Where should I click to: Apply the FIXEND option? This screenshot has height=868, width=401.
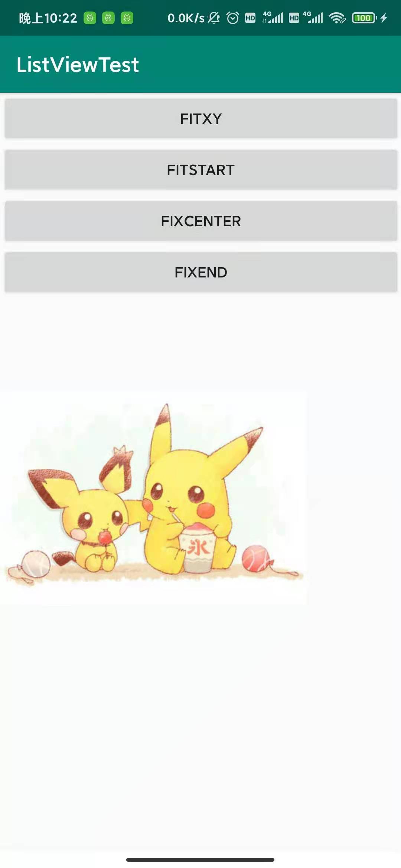click(201, 272)
